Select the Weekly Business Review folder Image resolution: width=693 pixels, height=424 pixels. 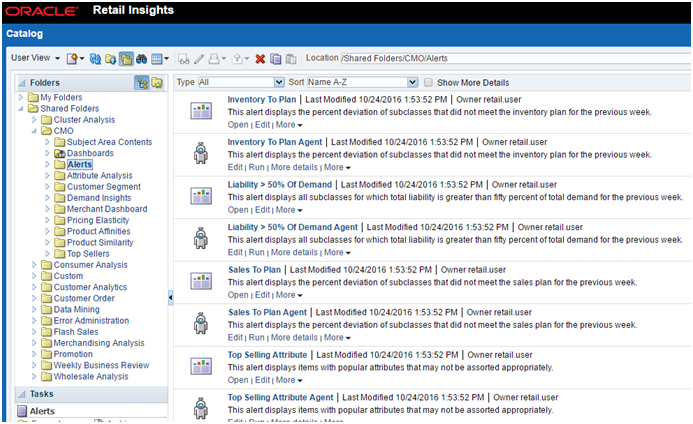pyautogui.click(x=101, y=365)
